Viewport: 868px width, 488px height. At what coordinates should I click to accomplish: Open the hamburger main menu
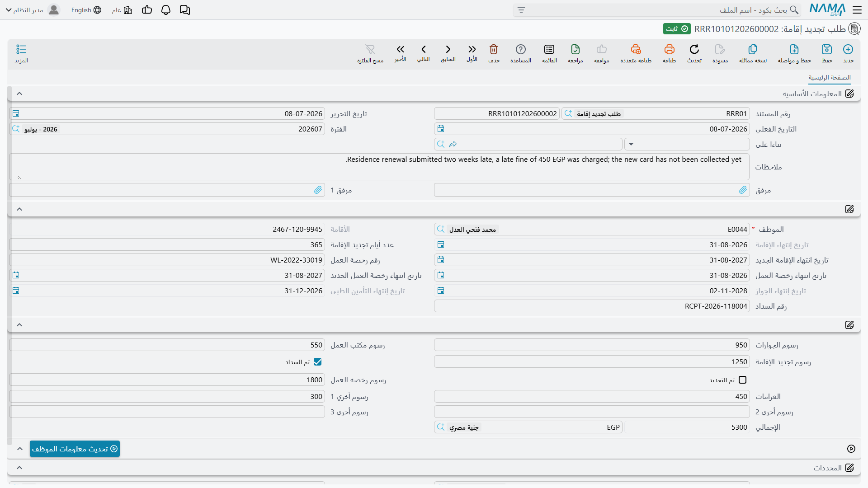[x=857, y=10]
